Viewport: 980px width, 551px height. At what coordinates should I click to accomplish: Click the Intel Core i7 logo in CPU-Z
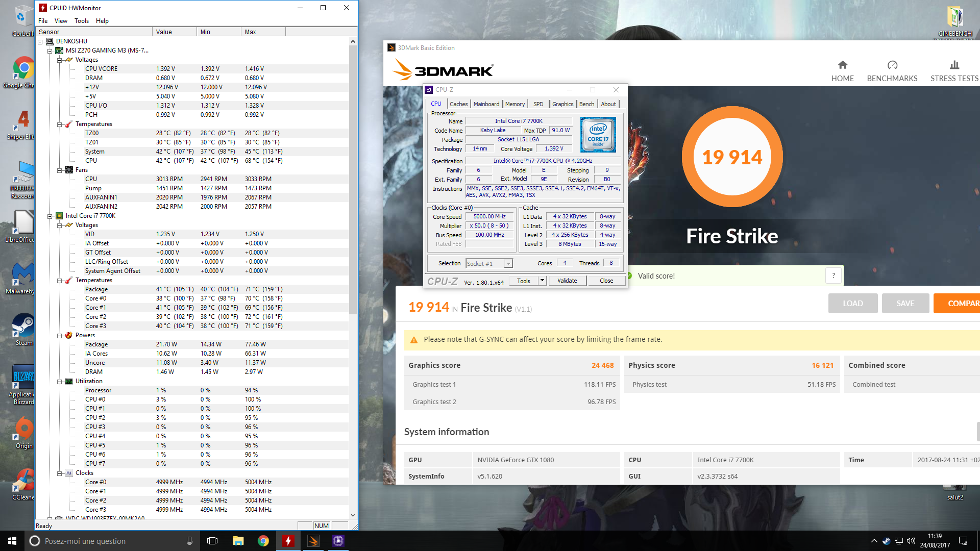click(x=598, y=135)
